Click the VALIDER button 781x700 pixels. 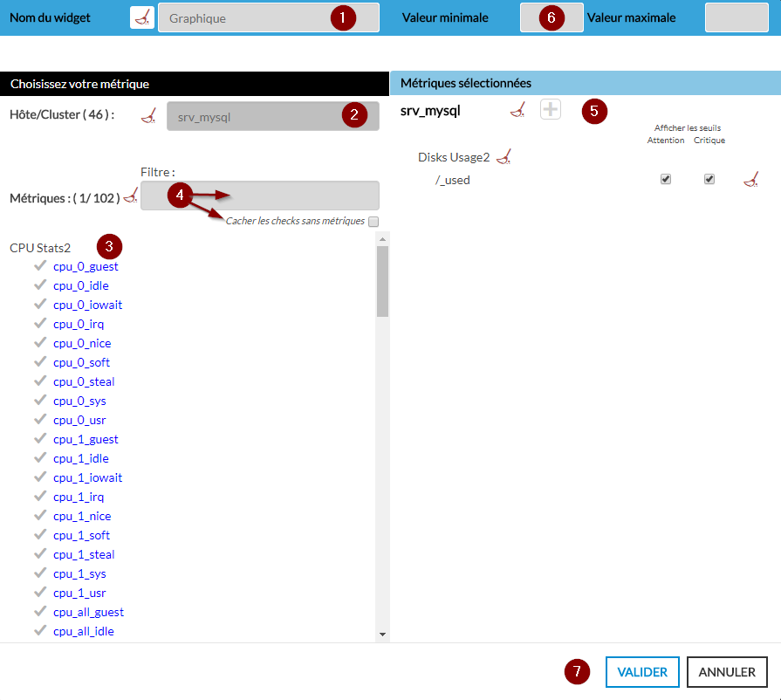(641, 672)
